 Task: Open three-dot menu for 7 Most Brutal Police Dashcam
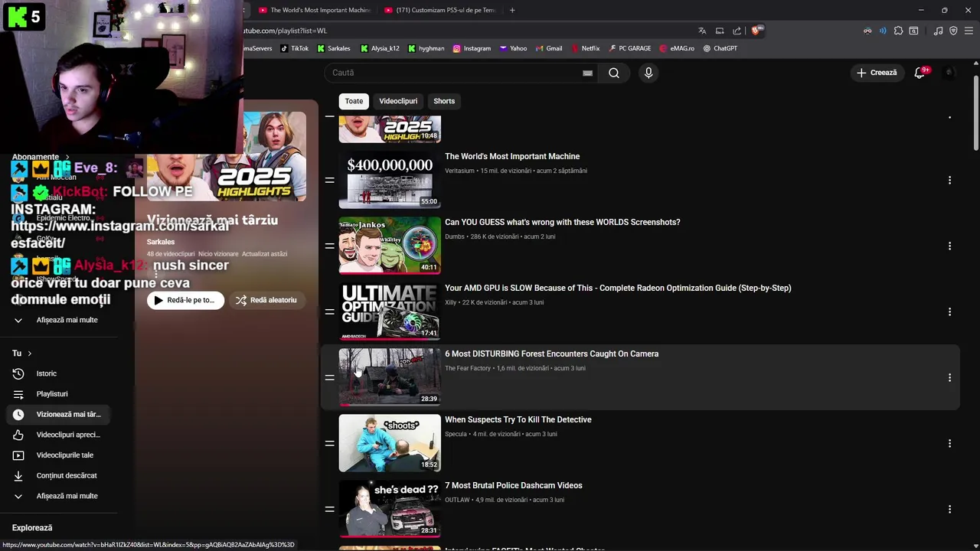pyautogui.click(x=949, y=509)
